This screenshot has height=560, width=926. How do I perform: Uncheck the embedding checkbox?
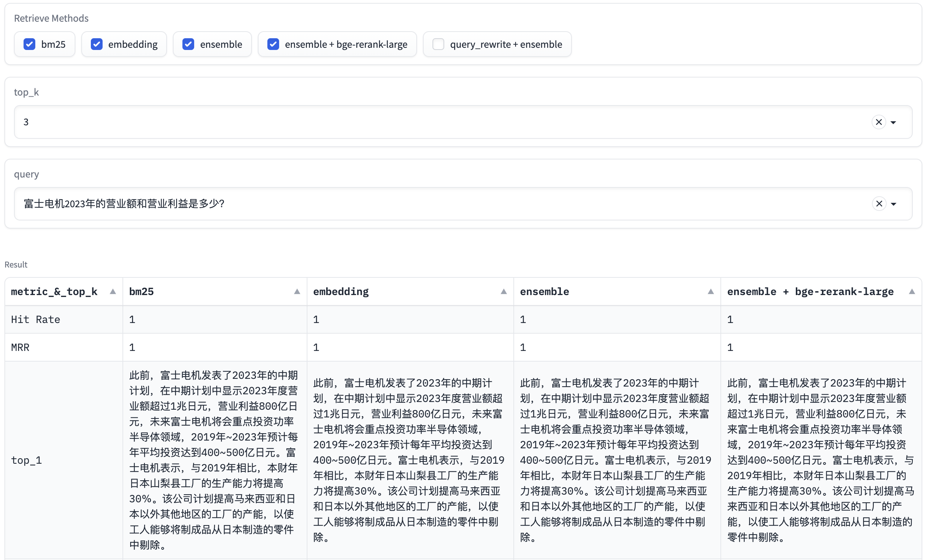click(97, 44)
